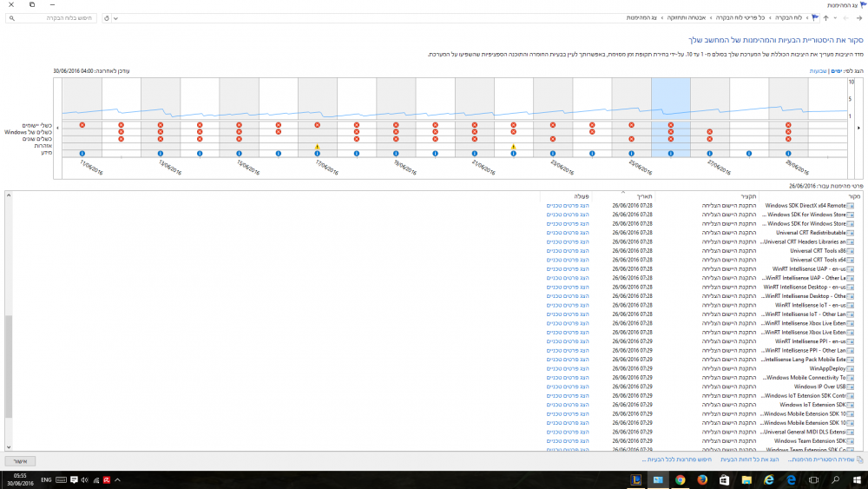Select miscellaneous failure icon on 13/06/2016
Viewport: 868px width, 489px height.
pyautogui.click(x=161, y=139)
